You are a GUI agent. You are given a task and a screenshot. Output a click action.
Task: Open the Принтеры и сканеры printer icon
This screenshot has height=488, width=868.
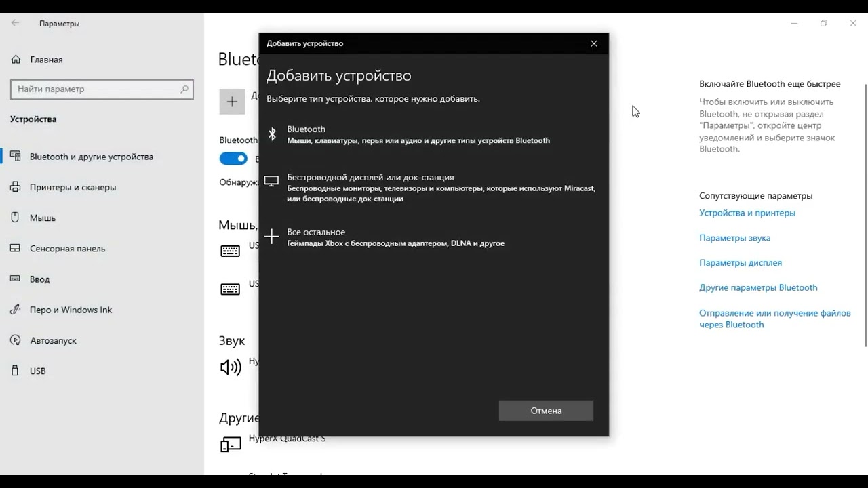[x=16, y=187]
